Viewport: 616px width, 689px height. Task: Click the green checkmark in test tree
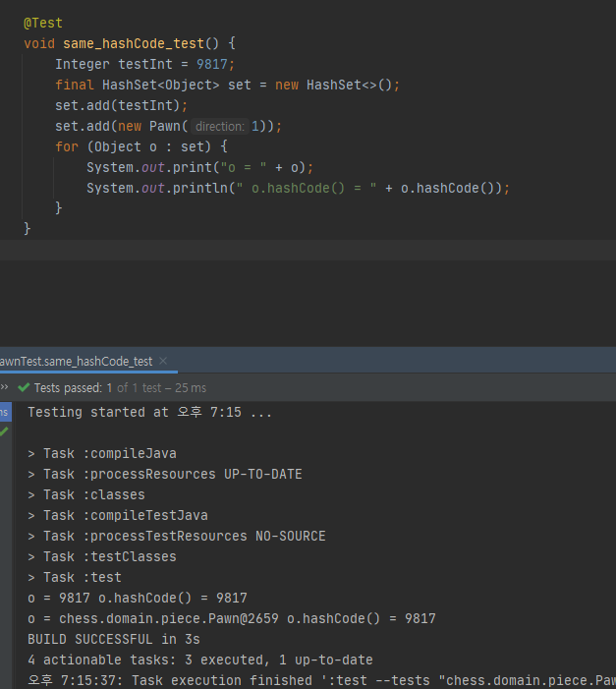pos(4,431)
